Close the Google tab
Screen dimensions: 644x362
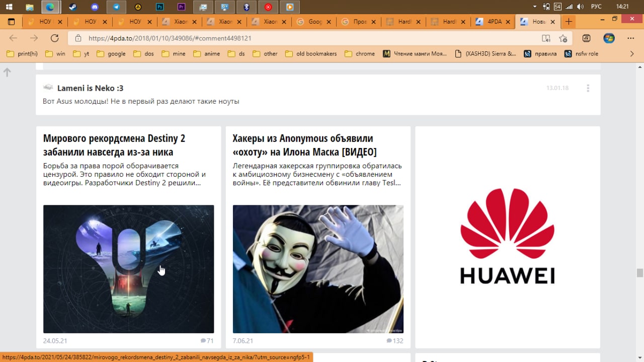click(329, 22)
